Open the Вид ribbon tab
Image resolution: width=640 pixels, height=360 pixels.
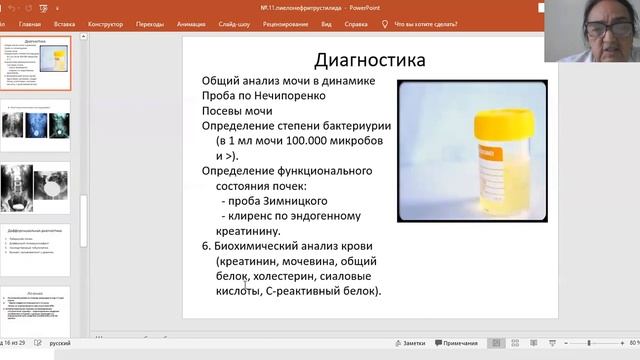[x=326, y=24]
